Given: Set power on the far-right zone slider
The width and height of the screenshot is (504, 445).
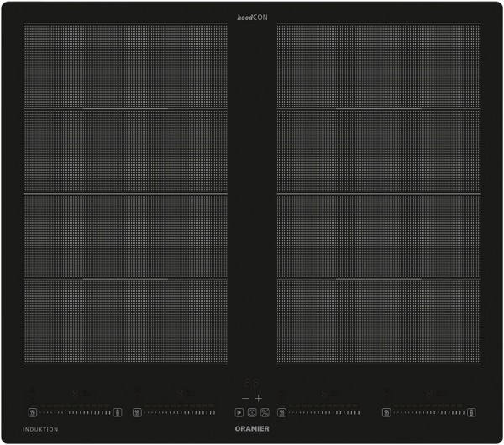Looking at the screenshot, I should point(429,412).
